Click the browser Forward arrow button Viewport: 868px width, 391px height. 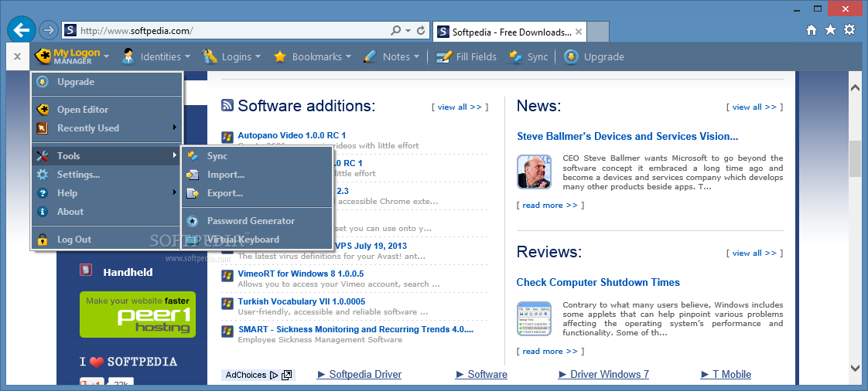pyautogui.click(x=50, y=30)
